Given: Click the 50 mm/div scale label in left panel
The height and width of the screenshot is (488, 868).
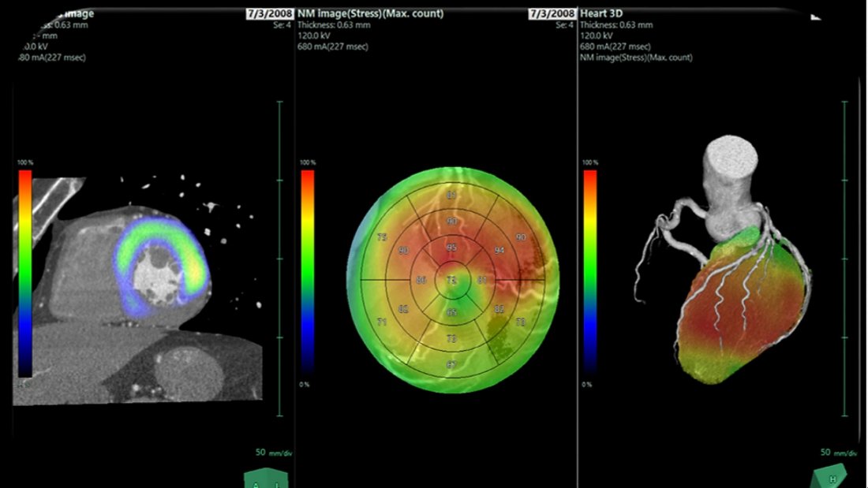Looking at the screenshot, I should [271, 453].
